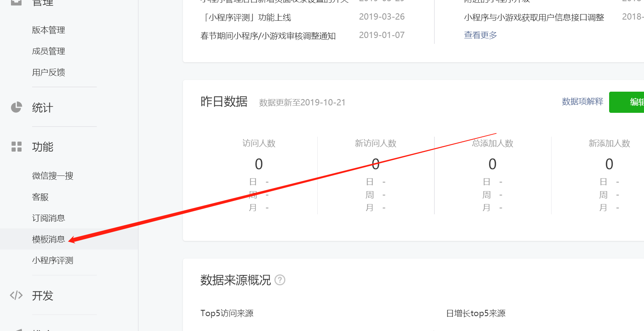
Task: Open 成员管理 in the sidebar
Action: click(49, 51)
